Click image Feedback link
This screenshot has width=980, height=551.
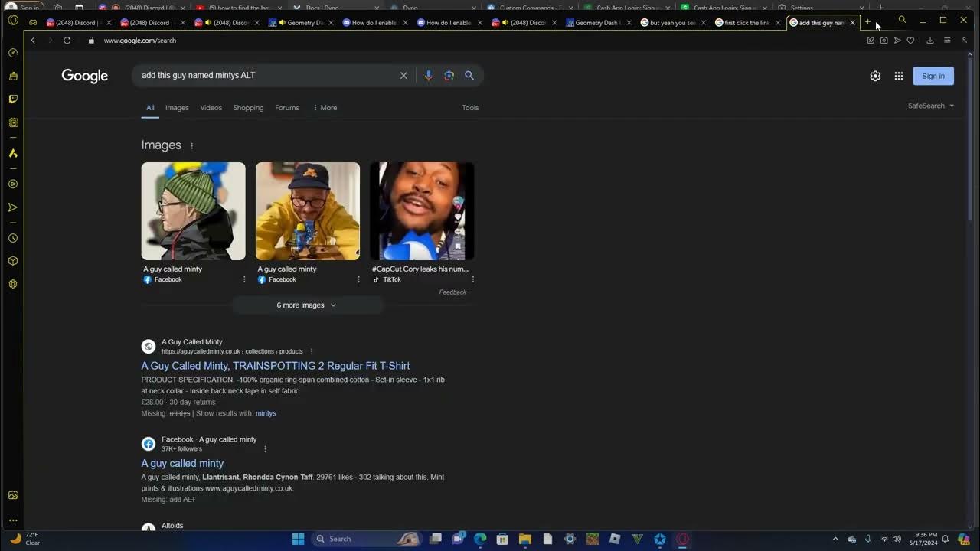click(452, 292)
